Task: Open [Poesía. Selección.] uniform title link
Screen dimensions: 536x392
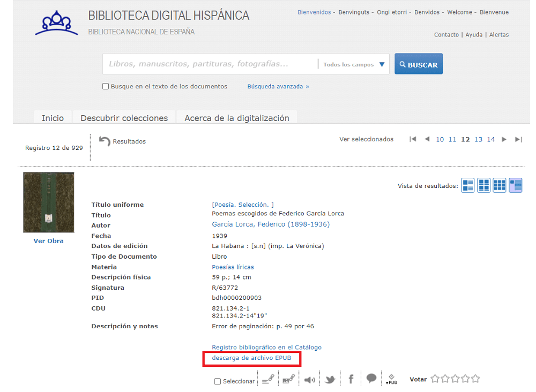Action: click(x=243, y=205)
